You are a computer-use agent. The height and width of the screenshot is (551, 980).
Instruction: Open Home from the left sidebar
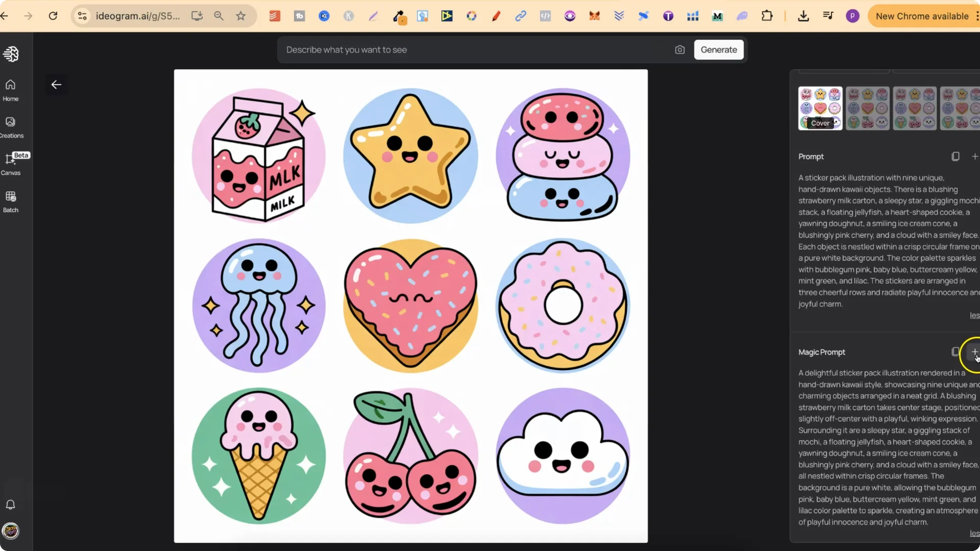coord(11,89)
